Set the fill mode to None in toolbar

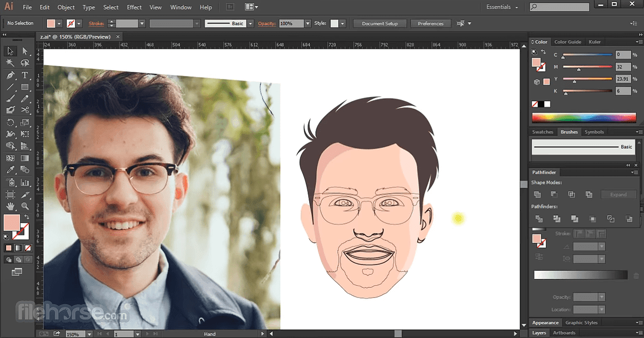[x=28, y=248]
